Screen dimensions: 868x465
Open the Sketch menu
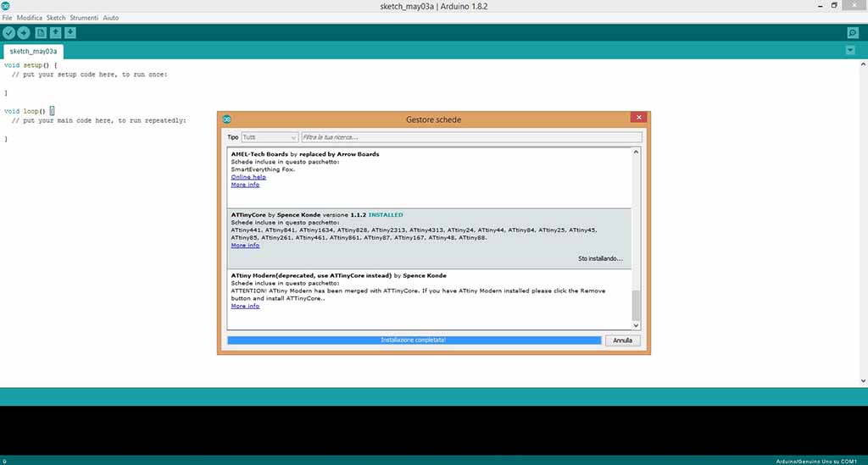(x=56, y=18)
